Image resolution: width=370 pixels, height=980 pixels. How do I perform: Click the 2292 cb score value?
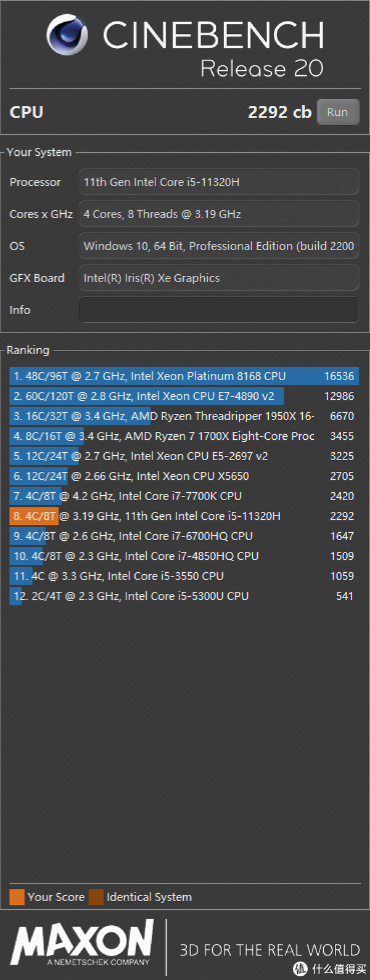tap(279, 112)
